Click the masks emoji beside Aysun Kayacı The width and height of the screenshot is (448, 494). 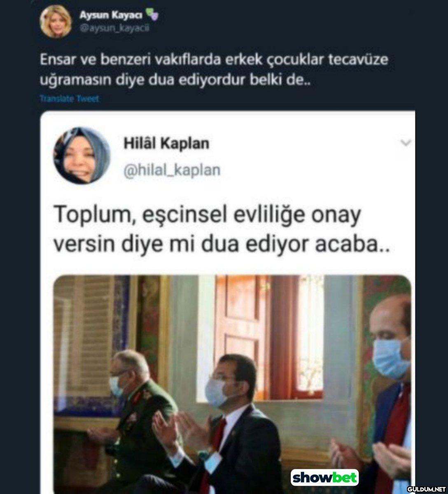click(x=152, y=16)
